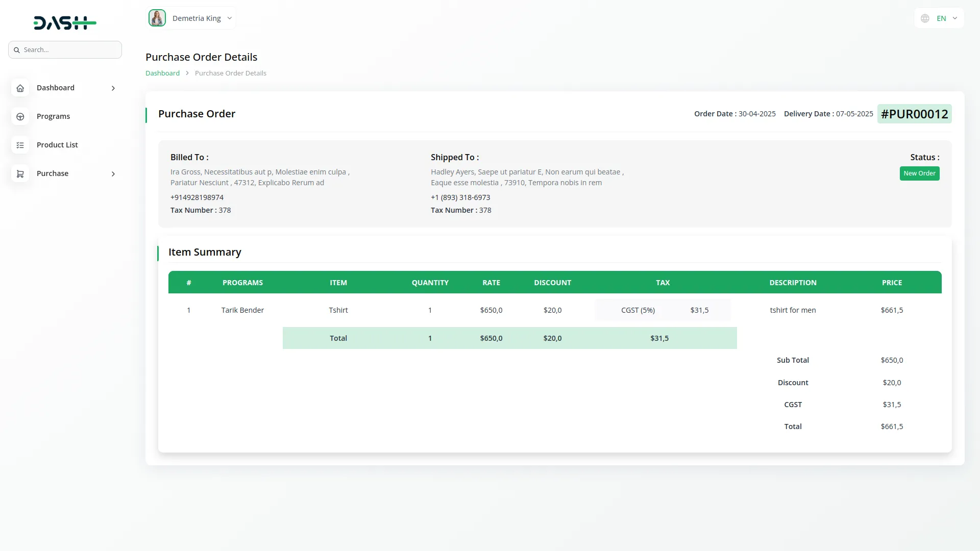
Task: Expand the Dashboard menu chevron
Action: tap(113, 88)
